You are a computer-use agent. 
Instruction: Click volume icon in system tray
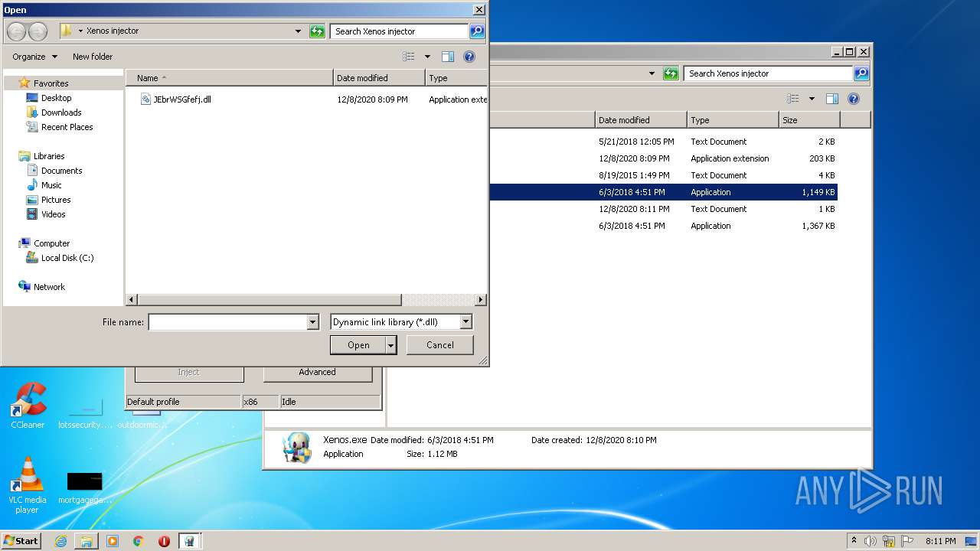pyautogui.click(x=871, y=541)
